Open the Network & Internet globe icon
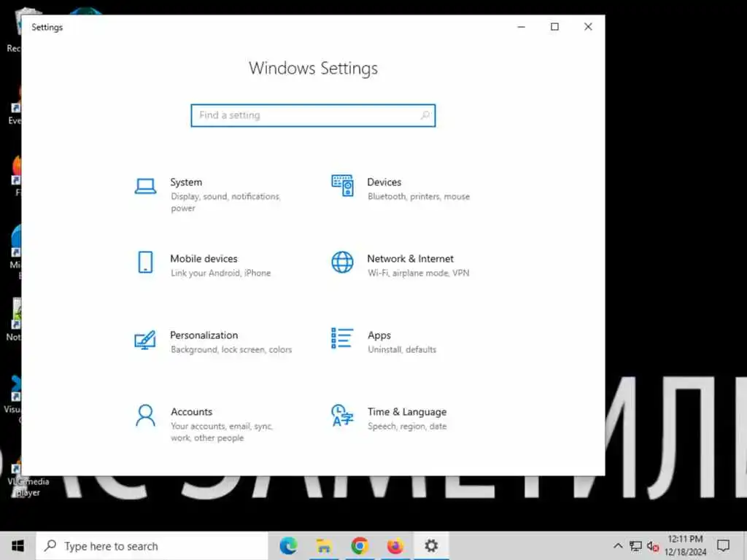The height and width of the screenshot is (560, 747). click(342, 262)
